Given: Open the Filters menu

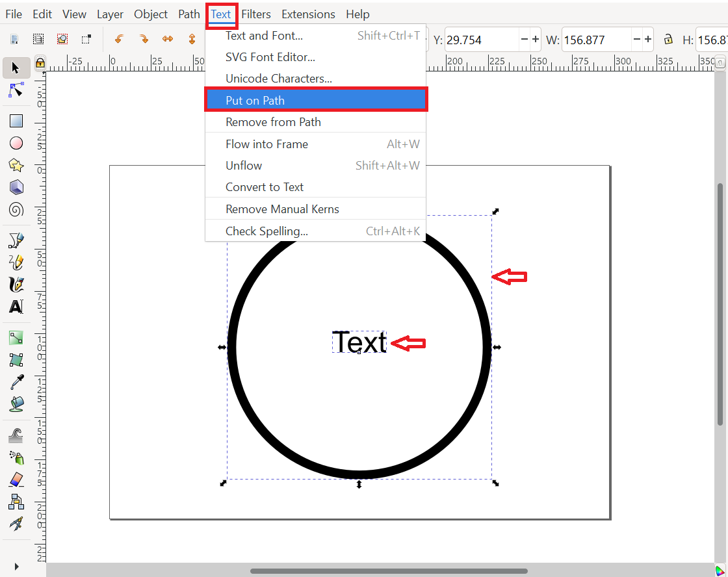Looking at the screenshot, I should pyautogui.click(x=256, y=14).
